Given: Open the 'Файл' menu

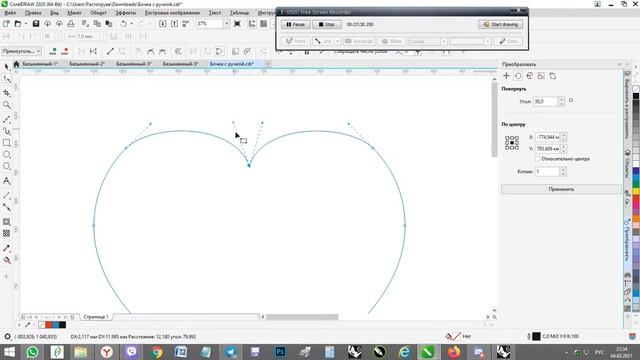Looking at the screenshot, I should pyautogui.click(x=10, y=13).
